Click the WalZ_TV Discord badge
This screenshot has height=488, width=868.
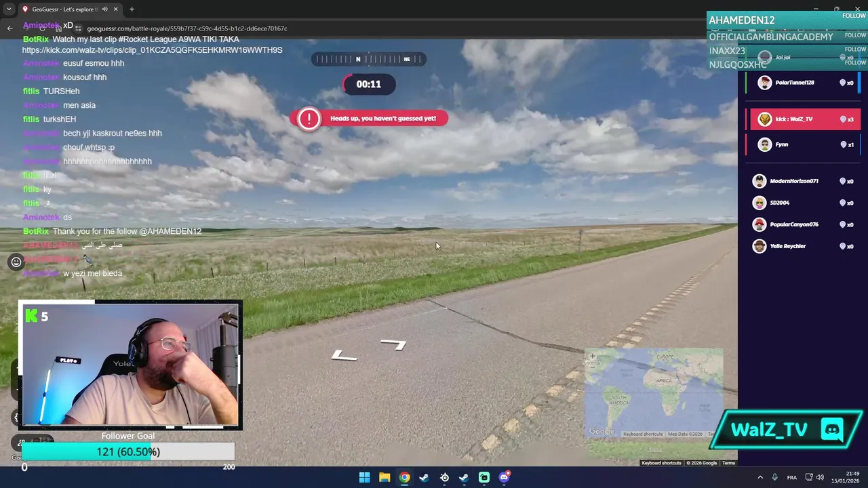click(785, 430)
